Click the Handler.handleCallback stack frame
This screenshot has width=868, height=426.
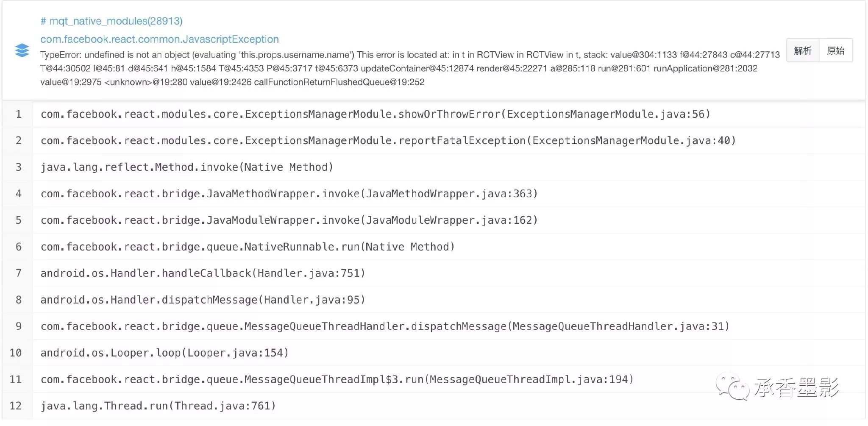203,273
